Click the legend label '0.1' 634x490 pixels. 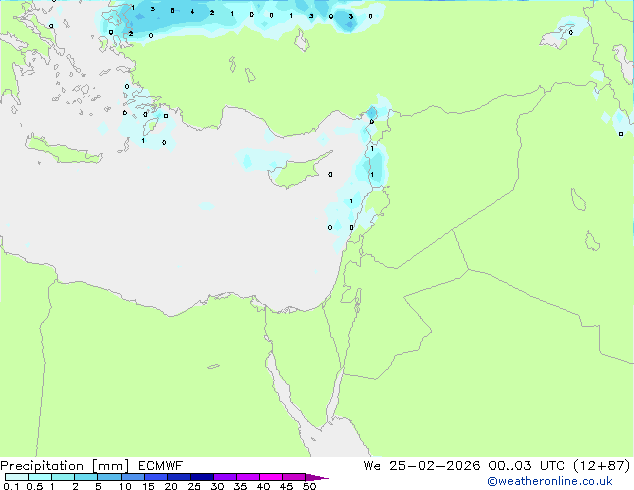11,486
